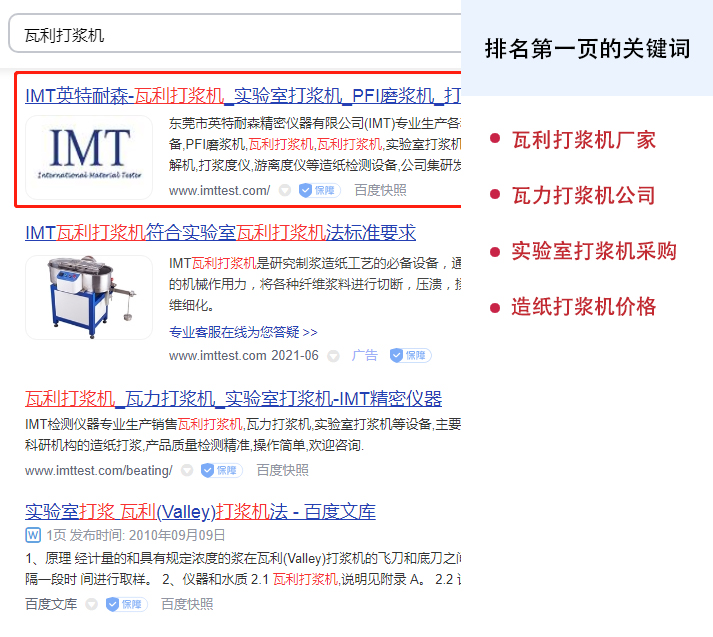Image resolution: width=713 pixels, height=637 pixels.
Task: Click the search box containing 瓦利打浆机
Action: coord(230,35)
